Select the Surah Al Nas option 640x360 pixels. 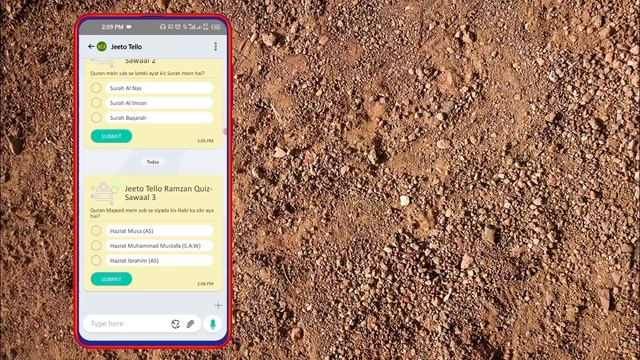coord(152,88)
